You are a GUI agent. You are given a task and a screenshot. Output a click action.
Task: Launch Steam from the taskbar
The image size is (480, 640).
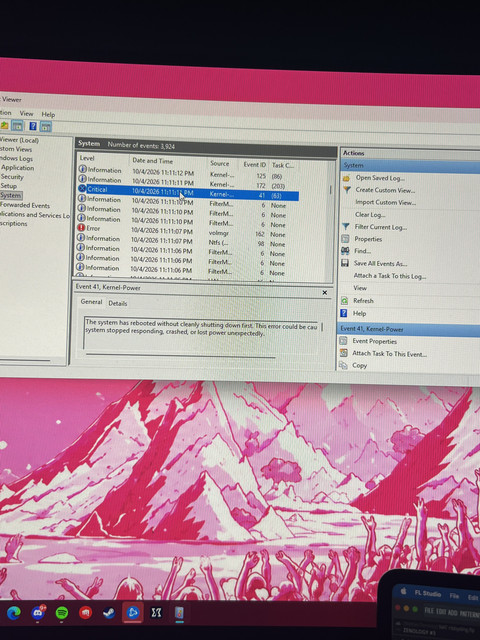tap(109, 612)
